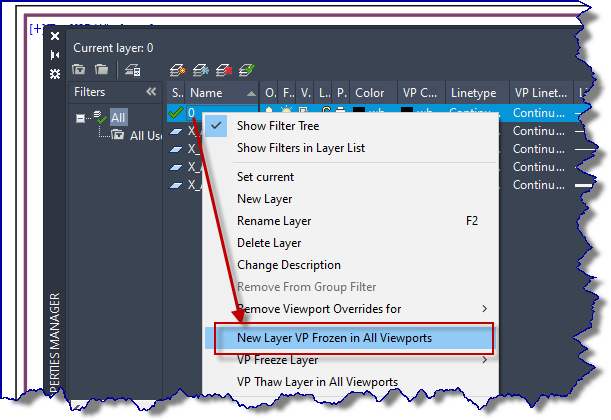Viewport: 611px width, 420px height.
Task: Expand VP Freeze Layer submenu
Action: click(350, 360)
